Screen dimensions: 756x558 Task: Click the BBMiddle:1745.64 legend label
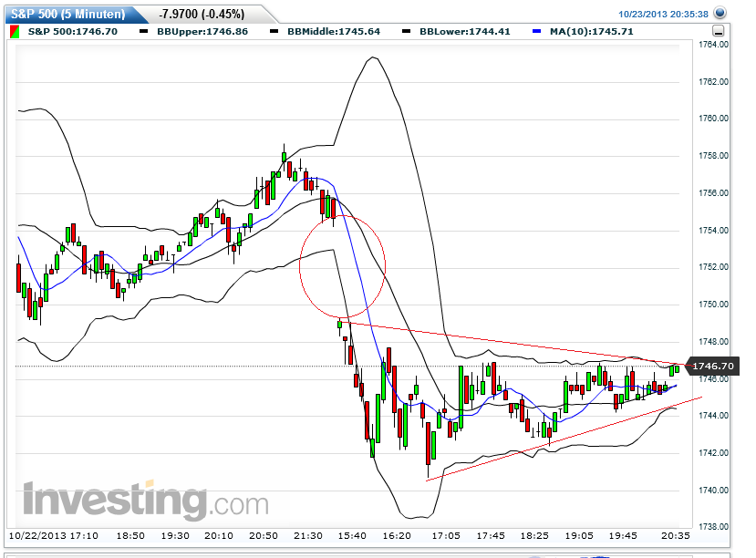point(334,32)
